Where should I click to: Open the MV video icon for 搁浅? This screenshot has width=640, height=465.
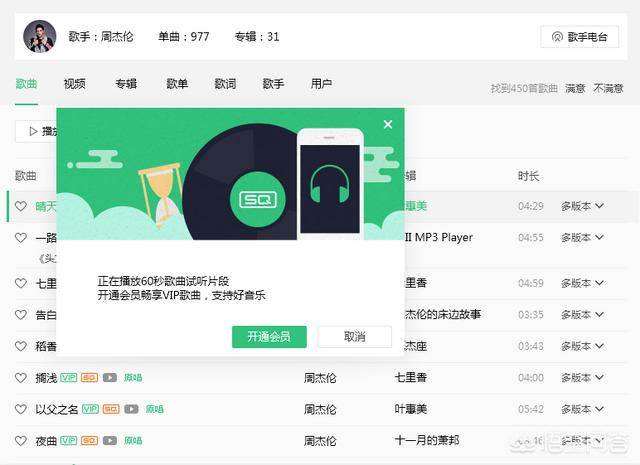(x=110, y=378)
